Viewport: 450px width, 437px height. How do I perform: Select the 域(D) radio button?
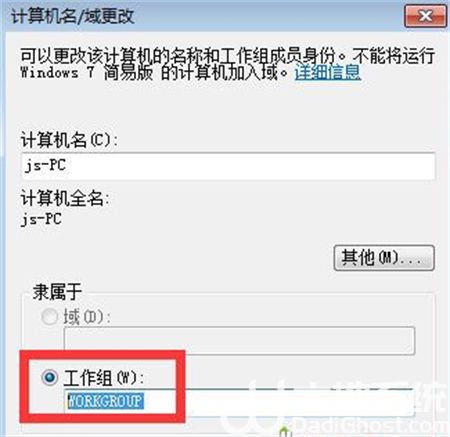(50, 316)
